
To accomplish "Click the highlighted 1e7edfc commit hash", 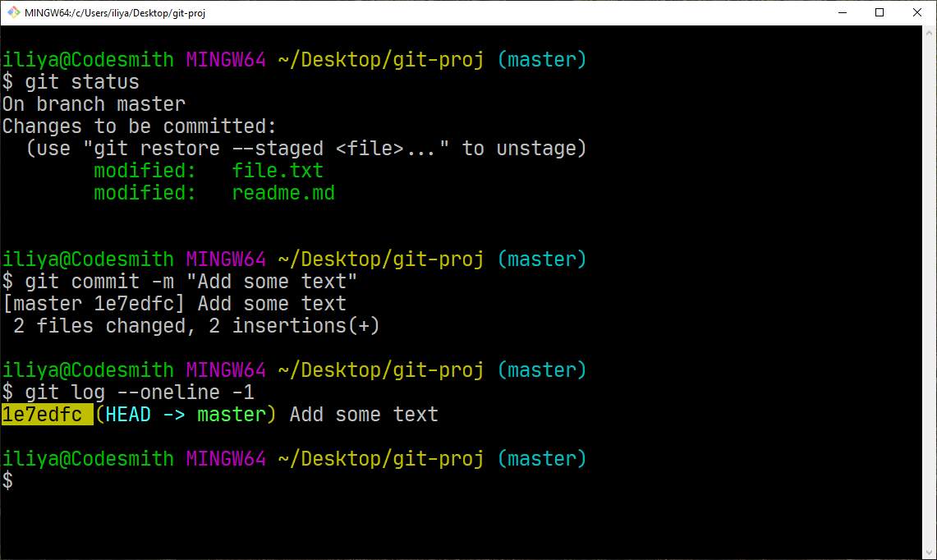I will pos(47,414).
